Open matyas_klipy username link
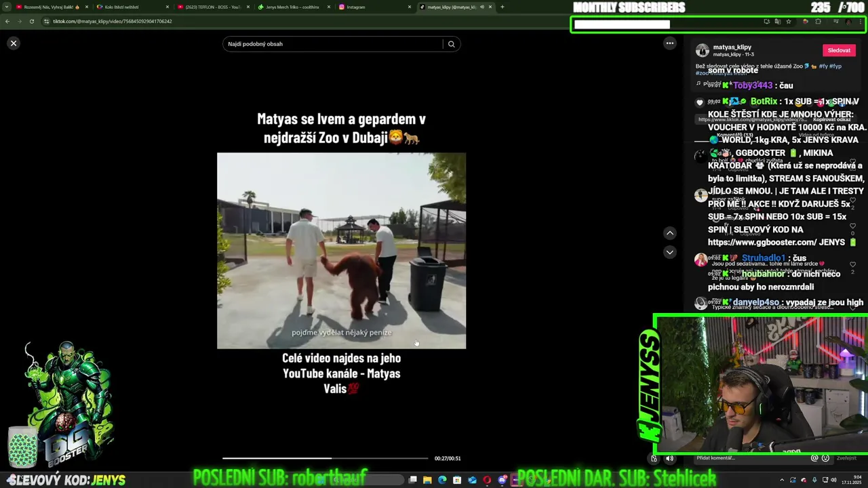 (x=732, y=47)
